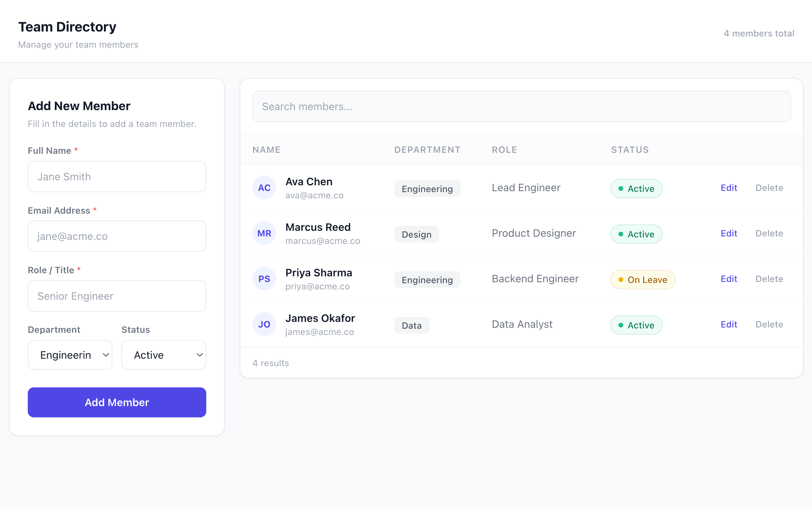Click the Data department tag for James Okafor
812x509 pixels.
411,325
